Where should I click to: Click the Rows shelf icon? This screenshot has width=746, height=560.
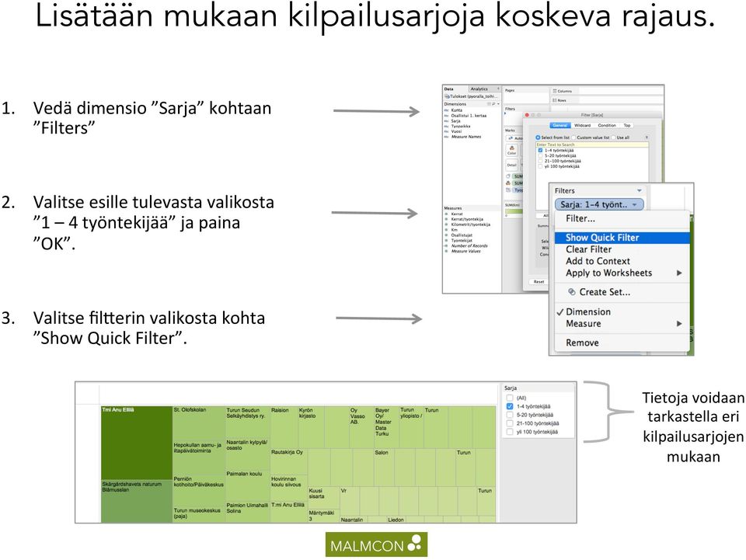(x=555, y=100)
